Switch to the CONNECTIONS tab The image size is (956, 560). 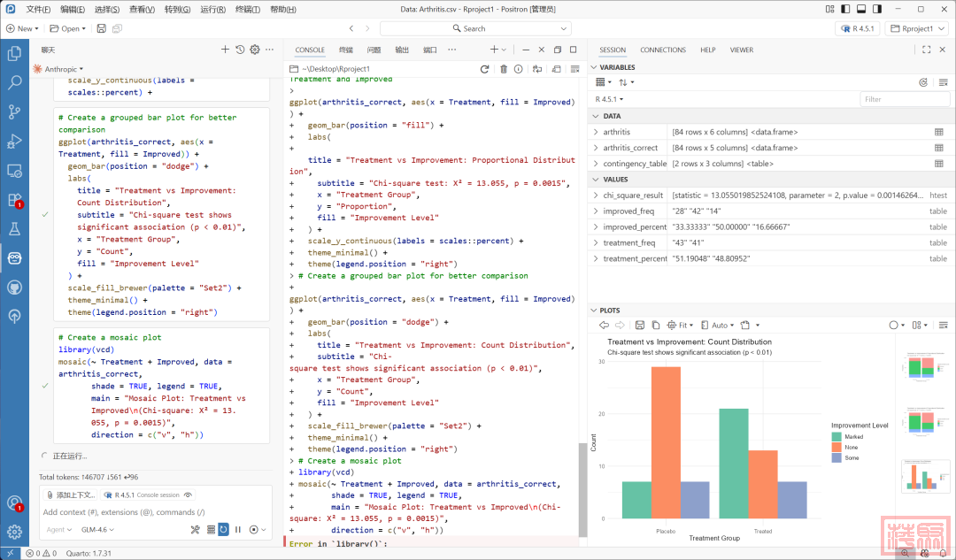(662, 50)
